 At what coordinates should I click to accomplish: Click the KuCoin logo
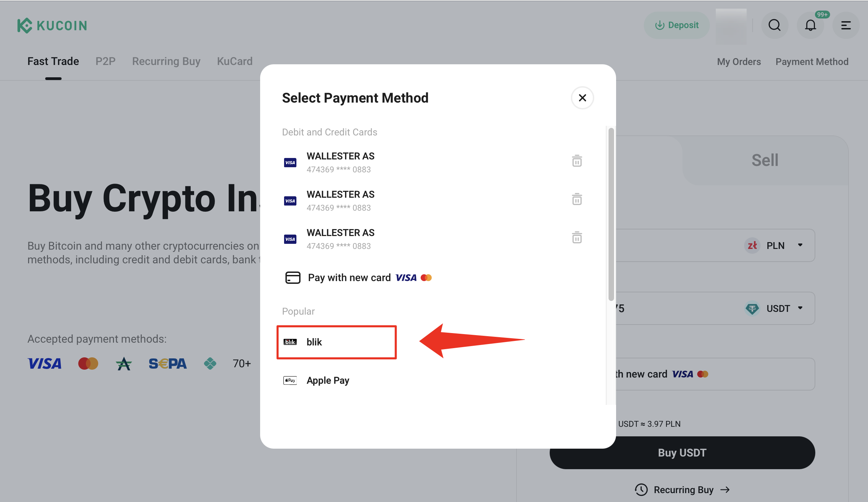pos(52,25)
